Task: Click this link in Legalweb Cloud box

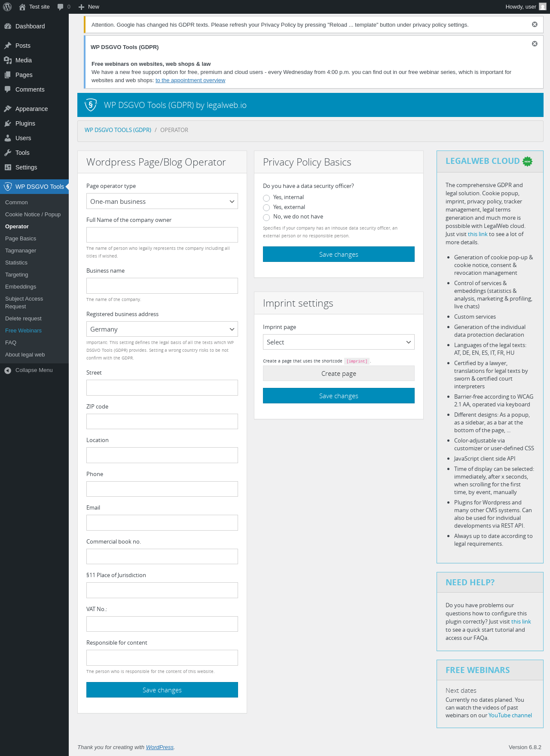Action: 477,234
